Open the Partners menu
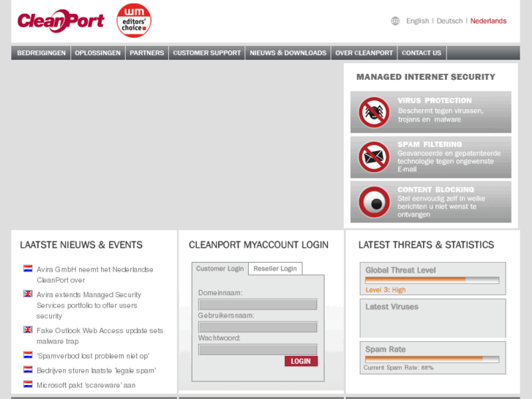This screenshot has width=532, height=399. (147, 53)
